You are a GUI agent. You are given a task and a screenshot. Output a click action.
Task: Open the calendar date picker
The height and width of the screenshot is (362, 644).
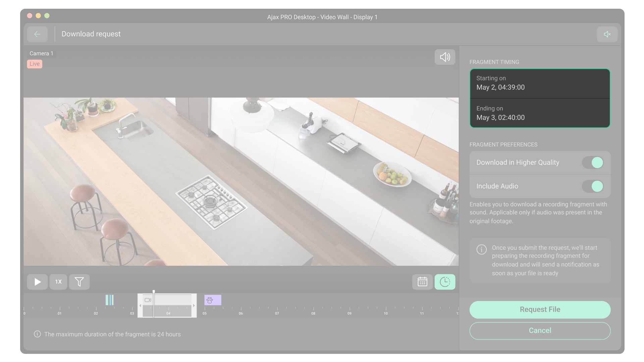pos(422,282)
